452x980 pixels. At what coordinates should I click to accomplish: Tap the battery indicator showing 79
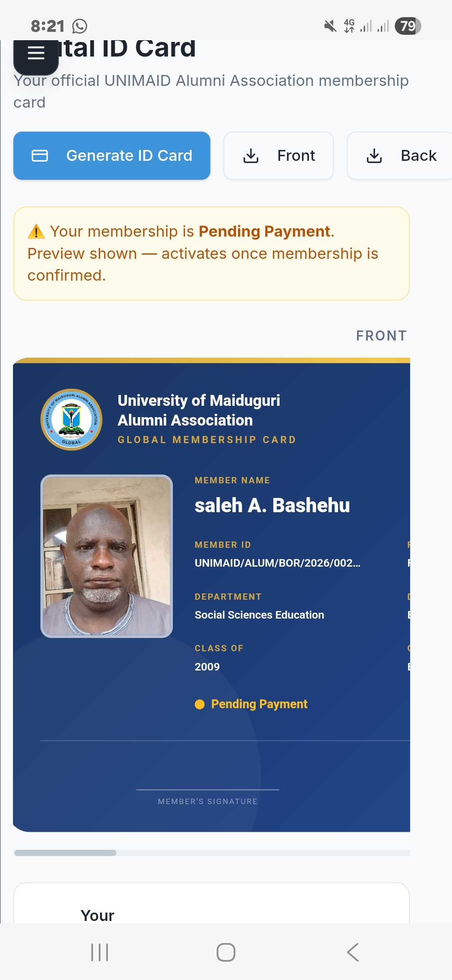(408, 26)
